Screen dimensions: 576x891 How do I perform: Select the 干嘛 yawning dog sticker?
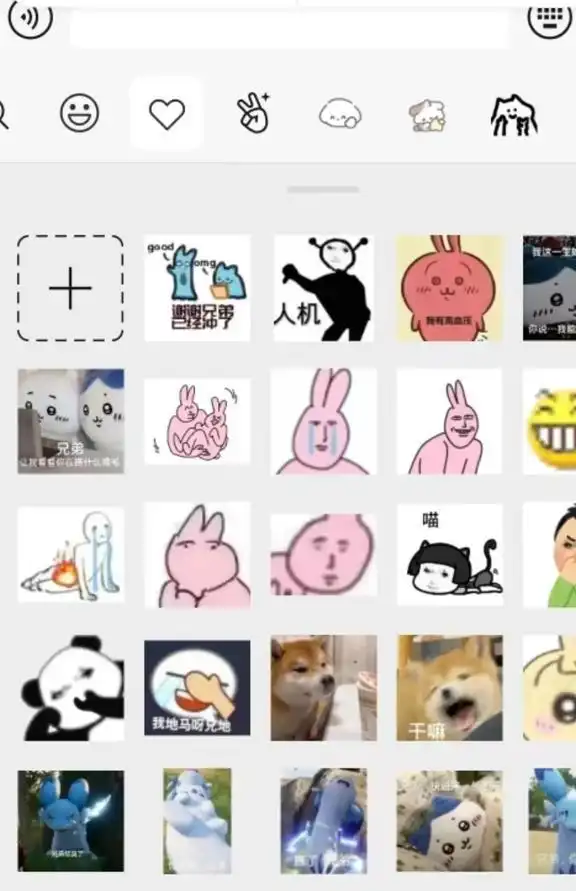pyautogui.click(x=449, y=688)
